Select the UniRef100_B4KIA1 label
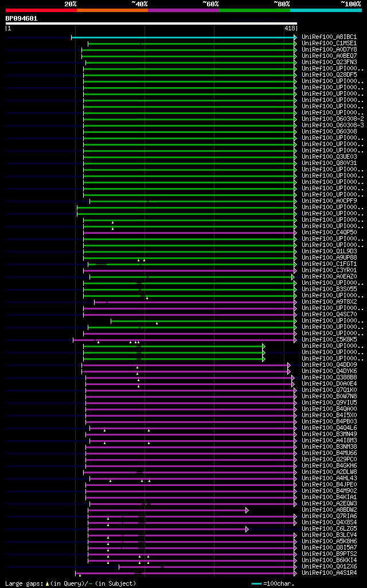The height and width of the screenshot is (588, 367). [329, 497]
